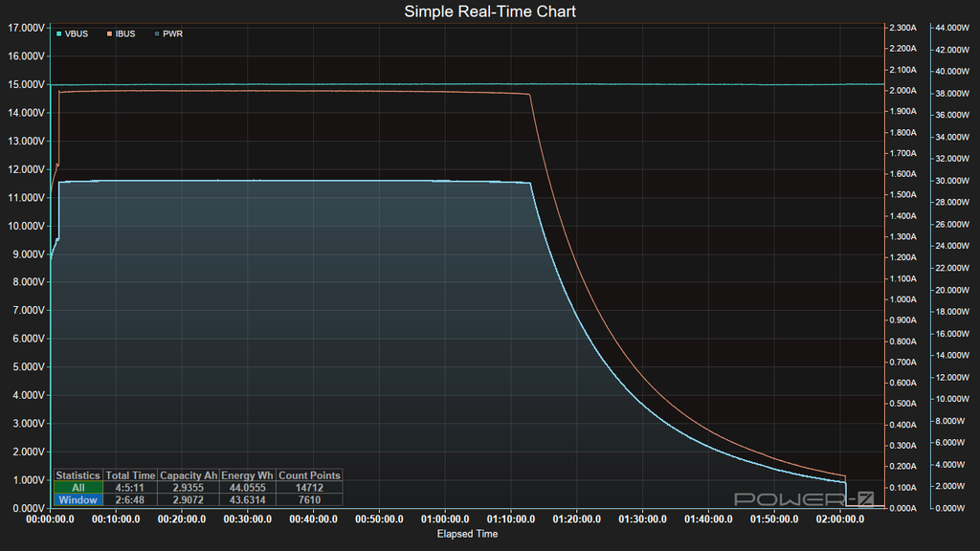Select the 'Total Time' column header
The height and width of the screenshot is (551, 980).
[130, 475]
